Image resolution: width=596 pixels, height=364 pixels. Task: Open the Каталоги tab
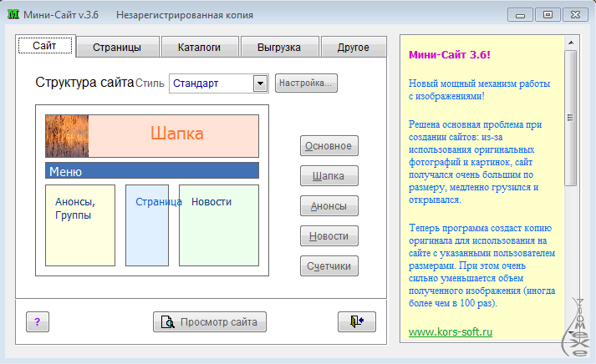pos(199,48)
